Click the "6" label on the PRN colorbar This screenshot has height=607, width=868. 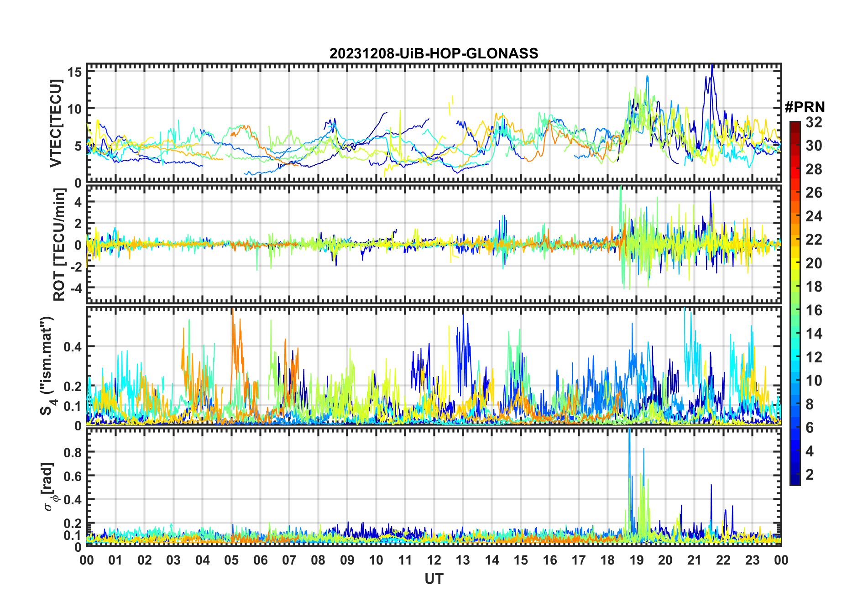pyautogui.click(x=810, y=428)
